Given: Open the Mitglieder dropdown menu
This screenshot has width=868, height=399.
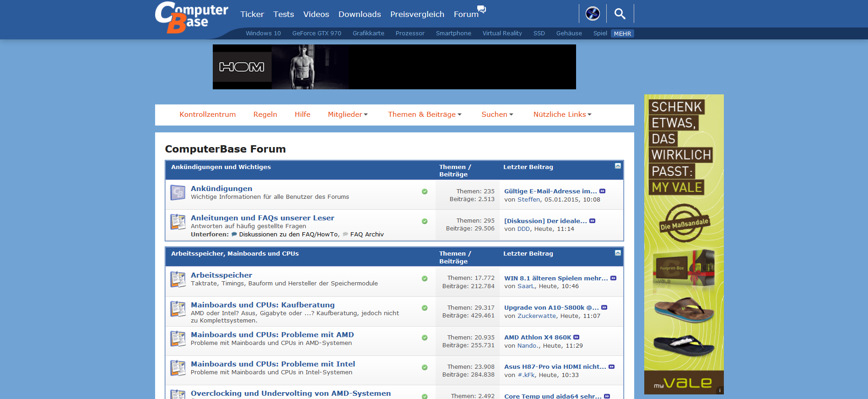Looking at the screenshot, I should click(348, 115).
